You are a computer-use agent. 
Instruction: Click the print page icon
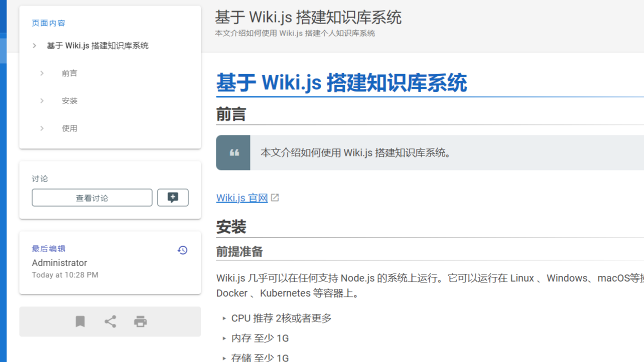(x=141, y=321)
